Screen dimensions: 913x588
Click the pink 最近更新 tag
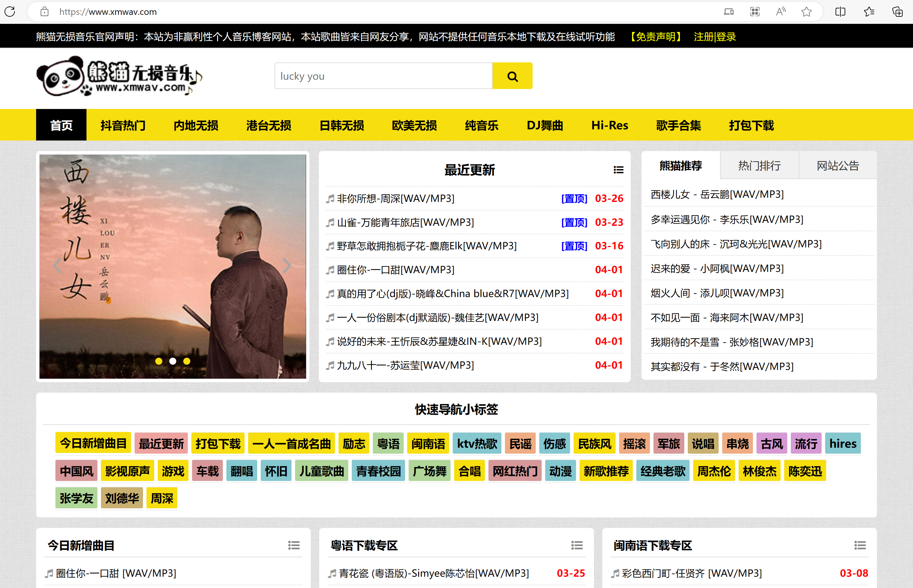click(x=161, y=444)
